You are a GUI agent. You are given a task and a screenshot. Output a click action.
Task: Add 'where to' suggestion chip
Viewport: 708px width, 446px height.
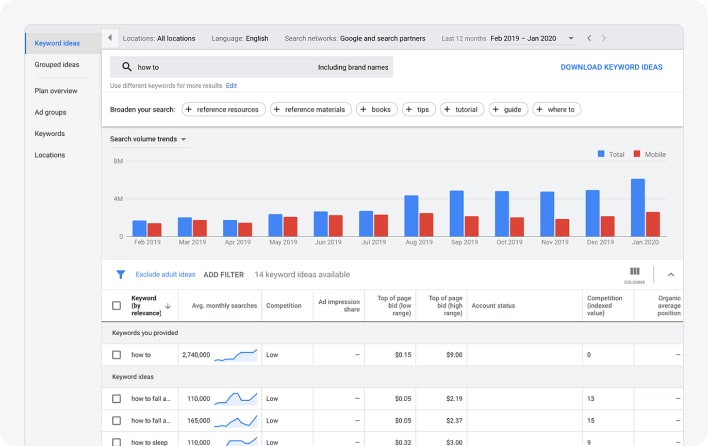pos(557,109)
